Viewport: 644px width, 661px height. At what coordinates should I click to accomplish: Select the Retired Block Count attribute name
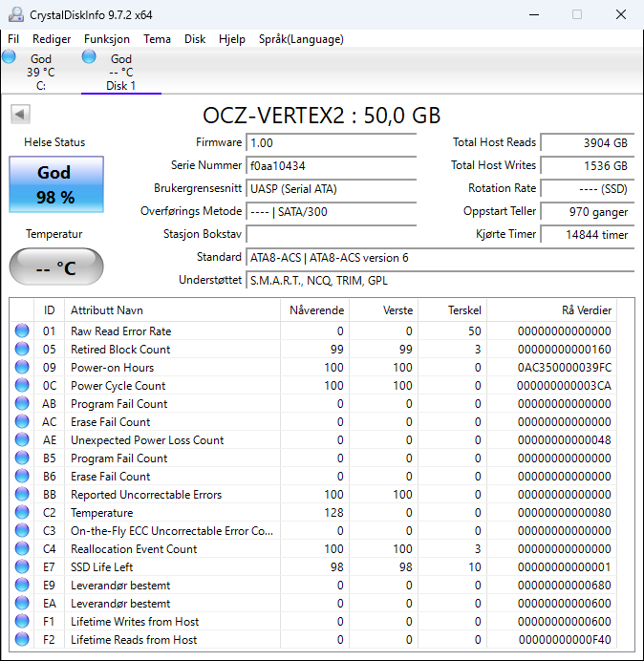coord(120,350)
